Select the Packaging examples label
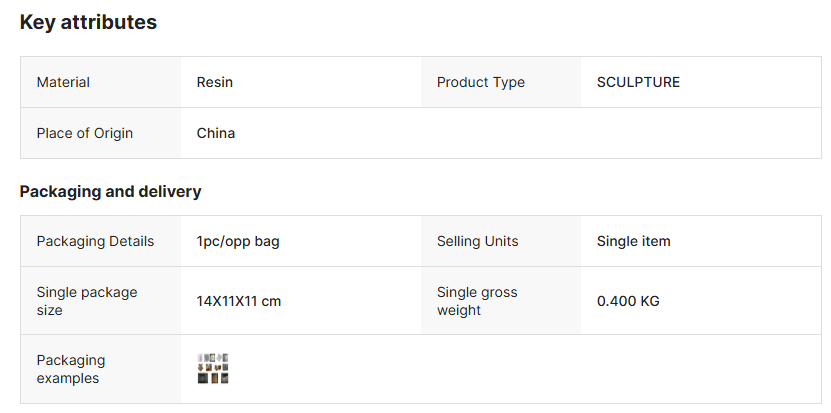 click(70, 369)
